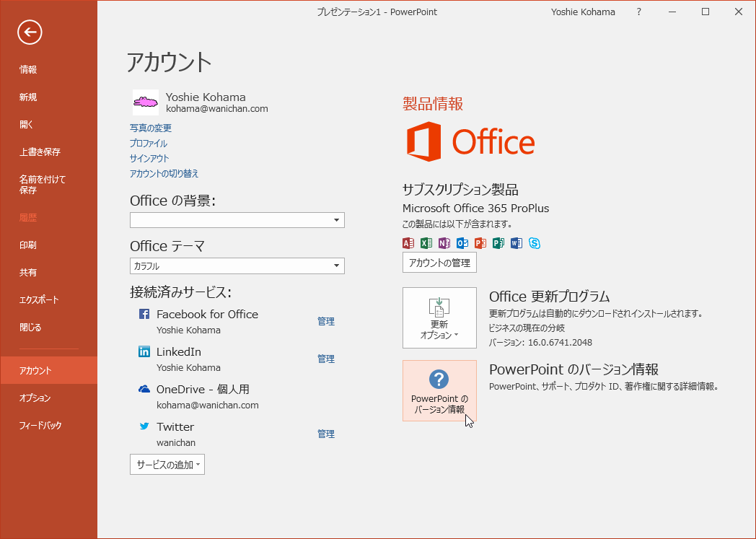756x539 pixels.
Task: Click the サブスクリプション製品 heading
Action: coord(460,190)
